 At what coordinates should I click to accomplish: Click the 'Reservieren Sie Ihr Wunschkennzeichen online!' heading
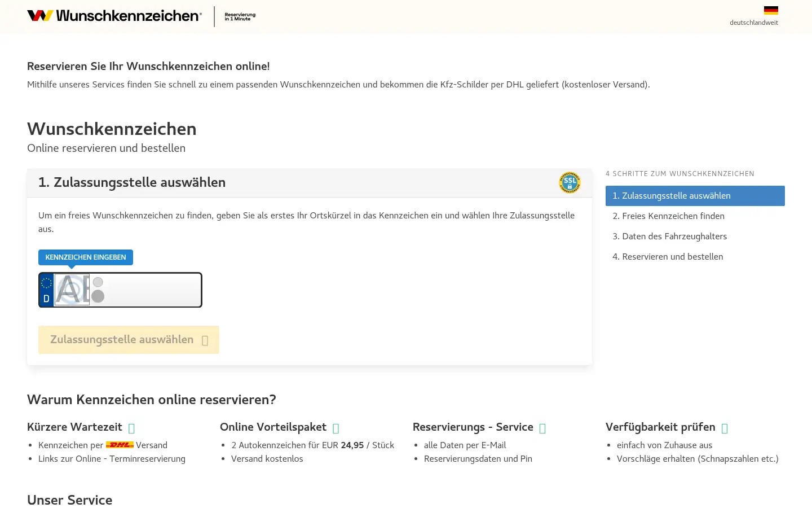[148, 67]
